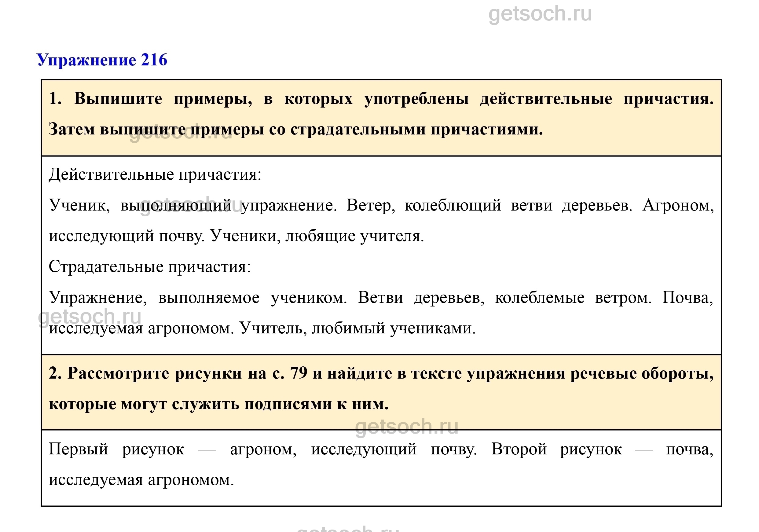Click the heading 'Упражнение 216'

(102, 60)
